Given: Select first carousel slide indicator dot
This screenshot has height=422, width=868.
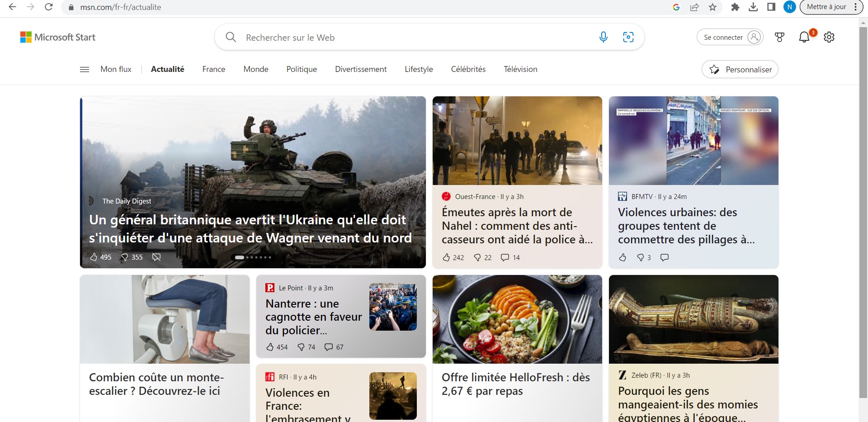Looking at the screenshot, I should pyautogui.click(x=239, y=257).
